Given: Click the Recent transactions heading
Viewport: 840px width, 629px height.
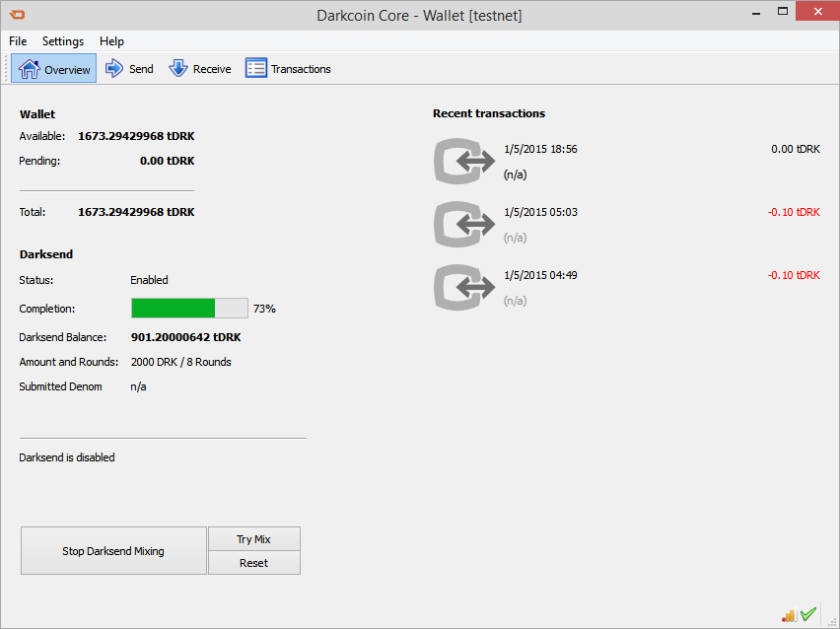Looking at the screenshot, I should pos(489,113).
